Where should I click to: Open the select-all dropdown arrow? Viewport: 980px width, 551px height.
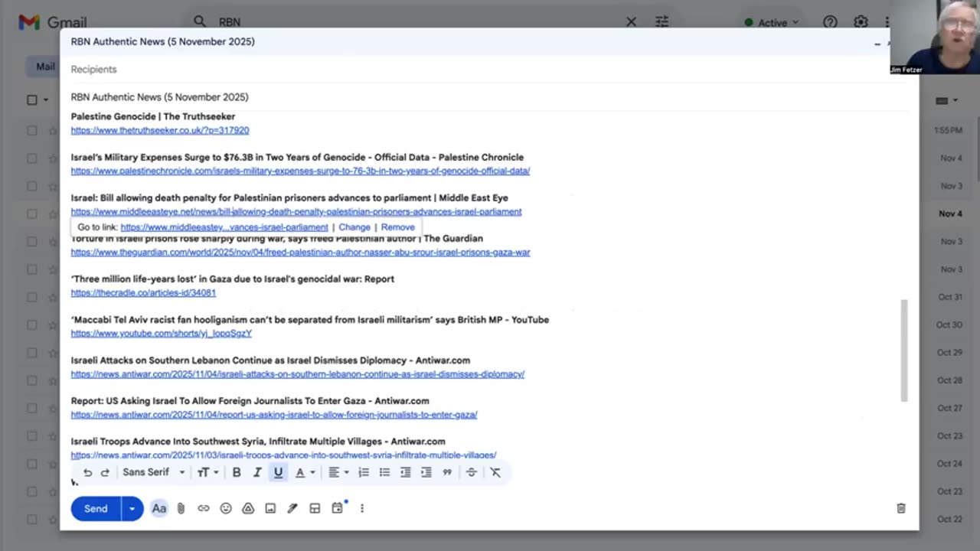pyautogui.click(x=46, y=99)
